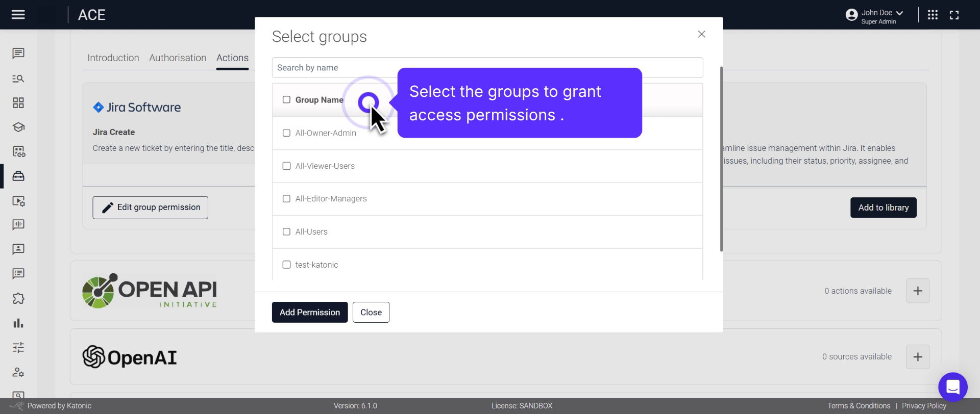Open the Privacy Policy link

924,406
